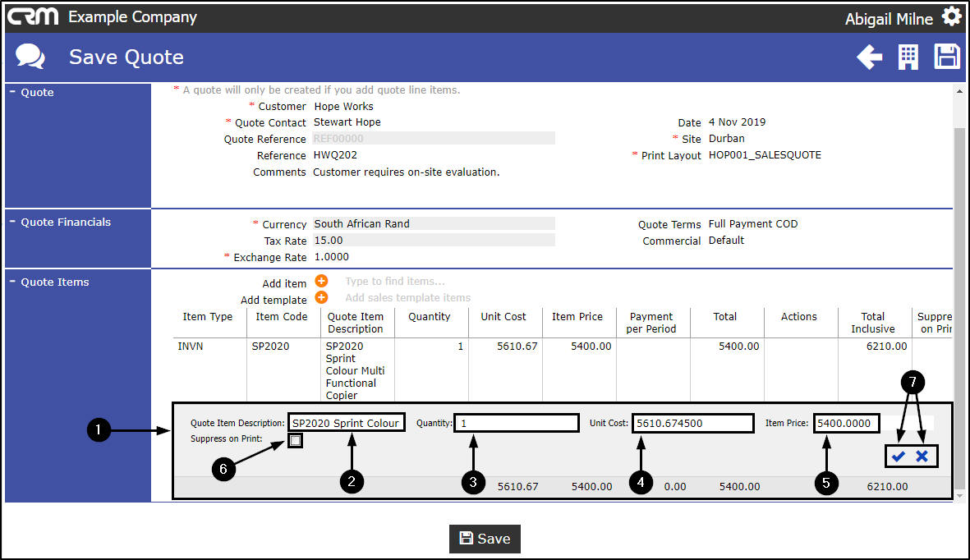Click the Quantity input field
Screen dimensions: 970x560
(517, 423)
